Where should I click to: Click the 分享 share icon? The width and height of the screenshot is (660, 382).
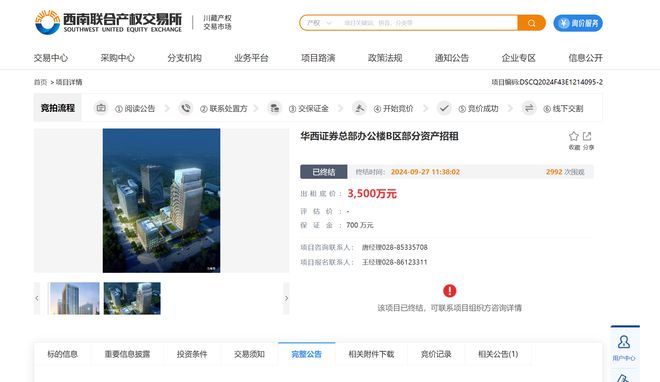587,136
